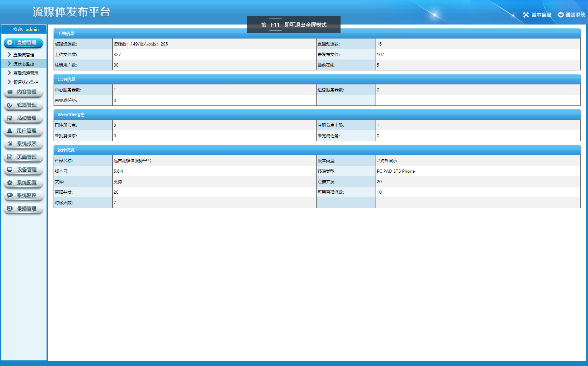This screenshot has width=588, height=366.
Task: Click the admin username link
Action: pos(32,29)
